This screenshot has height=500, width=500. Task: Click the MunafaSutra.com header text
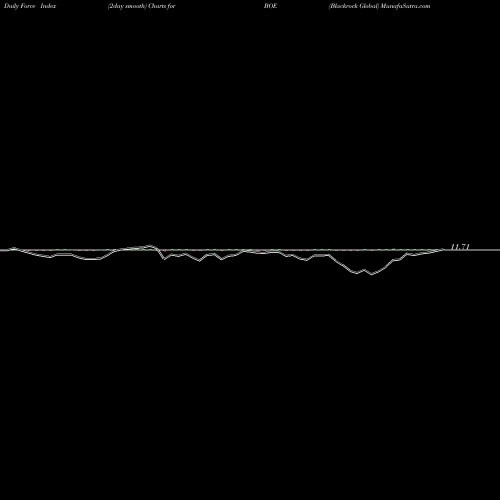click(405, 6)
